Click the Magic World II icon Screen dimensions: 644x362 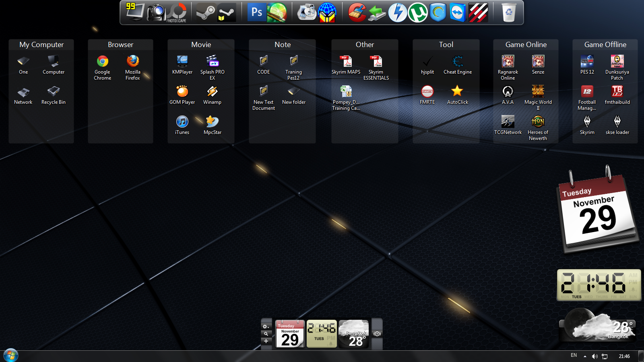tap(538, 98)
